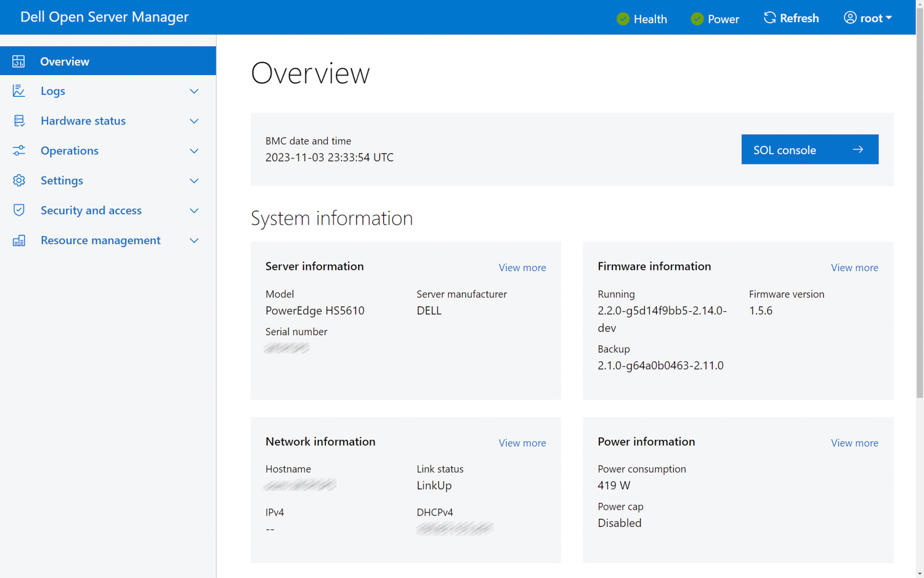Click the green Health check icon
The height and width of the screenshot is (578, 924).
(623, 18)
